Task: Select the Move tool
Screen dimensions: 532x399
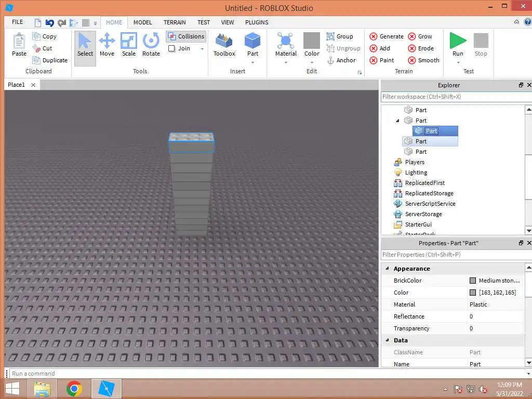Action: point(107,45)
